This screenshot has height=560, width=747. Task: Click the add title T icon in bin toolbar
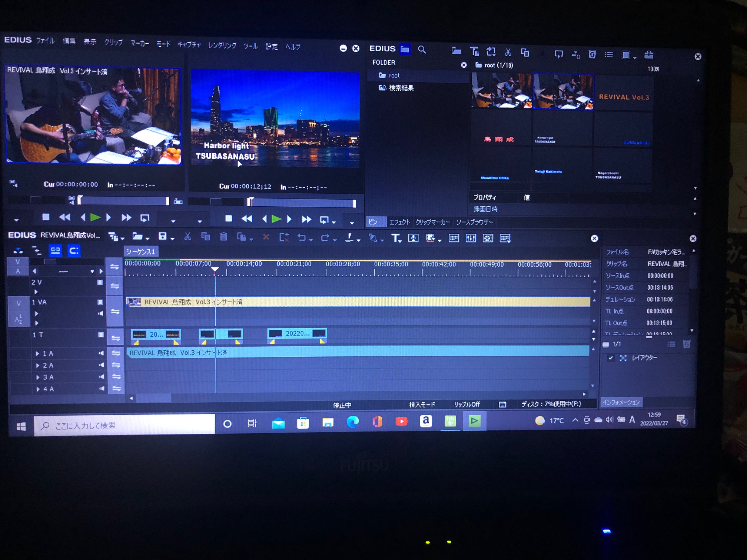pos(474,52)
